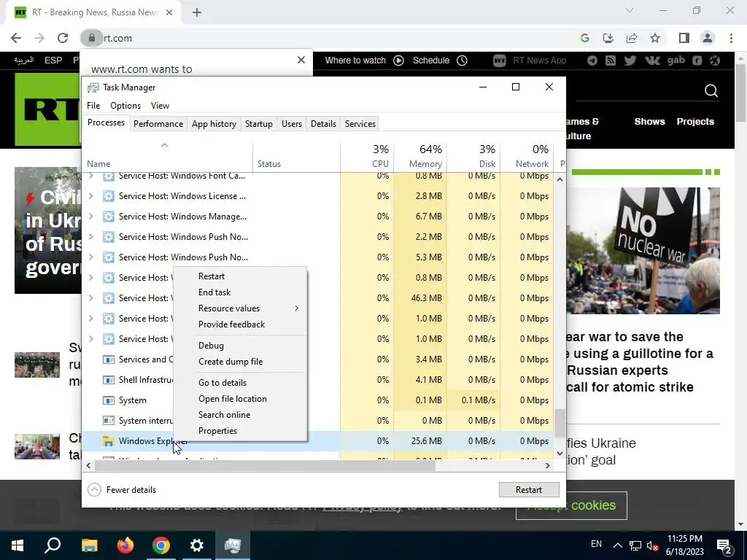Image resolution: width=747 pixels, height=560 pixels.
Task: Click the Schedule clock icon
Action: pyautogui.click(x=462, y=61)
